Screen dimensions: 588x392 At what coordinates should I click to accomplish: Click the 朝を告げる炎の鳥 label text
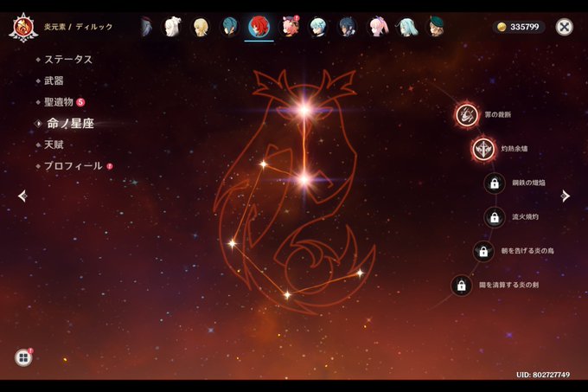[527, 251]
